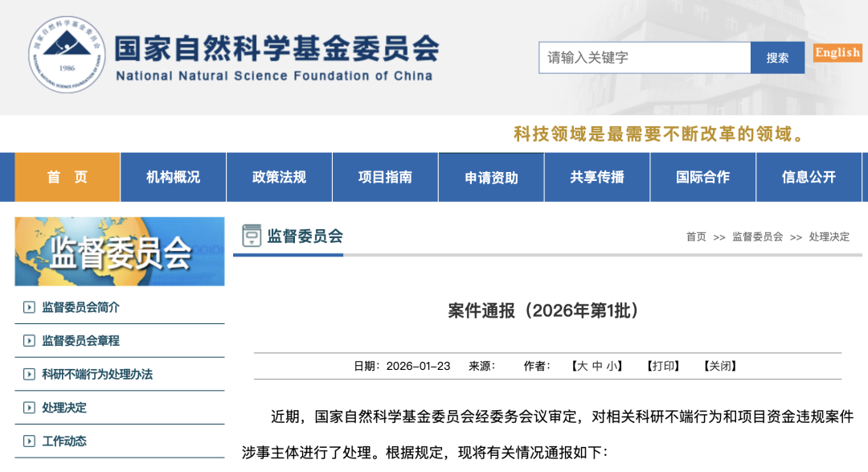868x472 pixels.
Task: Click the 监督委员会 section header icon
Action: coord(252,236)
